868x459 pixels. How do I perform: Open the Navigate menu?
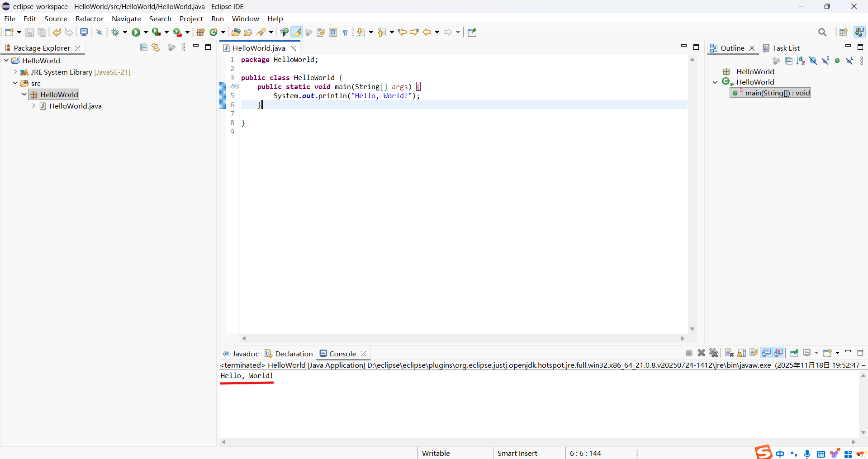126,19
